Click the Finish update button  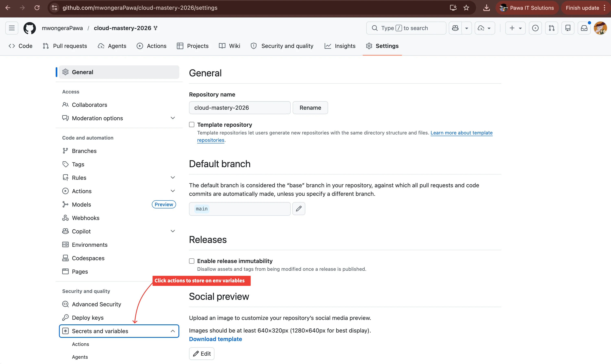tap(582, 8)
